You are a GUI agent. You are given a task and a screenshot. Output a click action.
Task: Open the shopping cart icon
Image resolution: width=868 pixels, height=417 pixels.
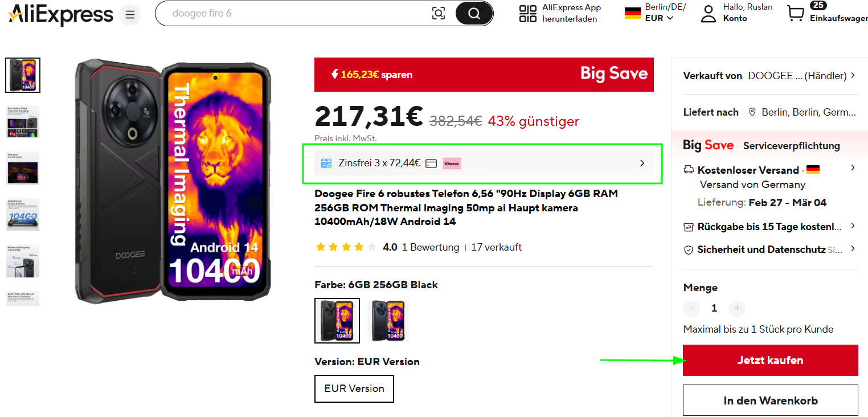[796, 14]
